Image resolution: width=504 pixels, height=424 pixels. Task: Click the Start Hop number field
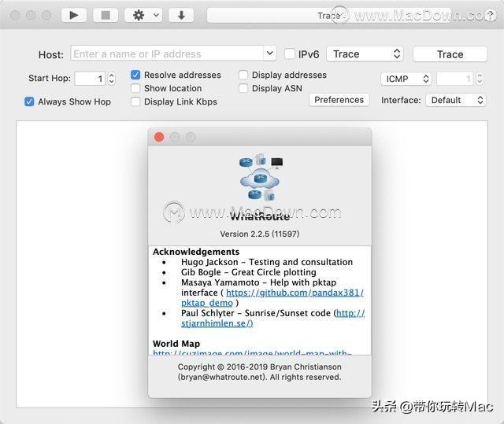pyautogui.click(x=90, y=79)
